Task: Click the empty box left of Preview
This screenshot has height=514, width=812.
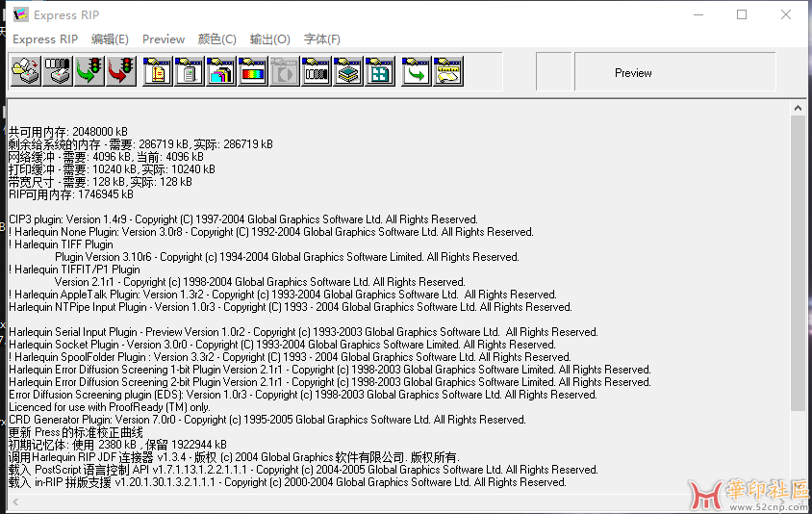Action: click(553, 72)
